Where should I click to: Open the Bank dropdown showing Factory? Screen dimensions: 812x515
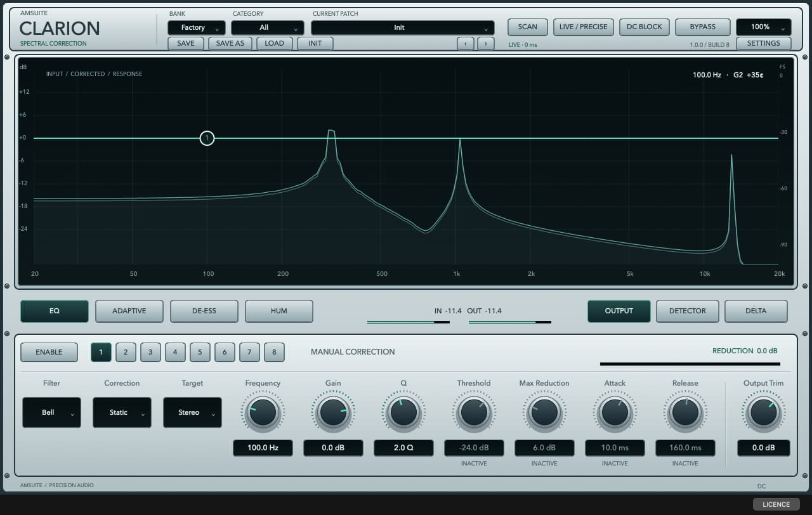point(197,28)
